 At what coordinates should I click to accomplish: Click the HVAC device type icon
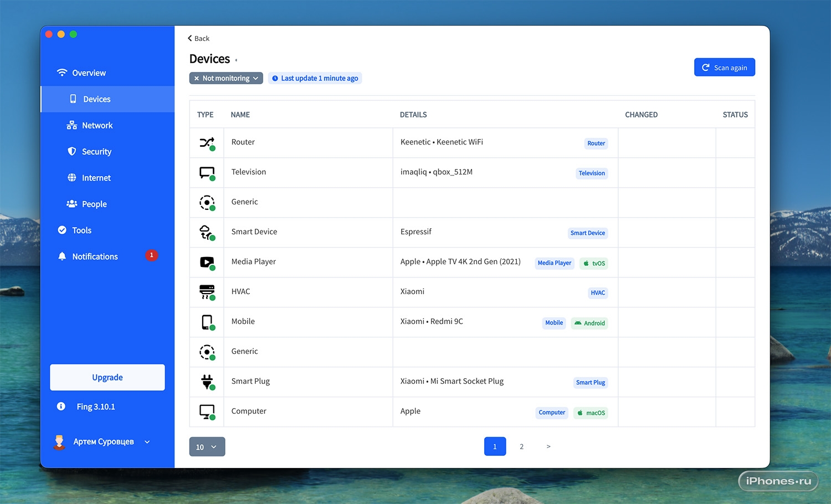(x=207, y=292)
